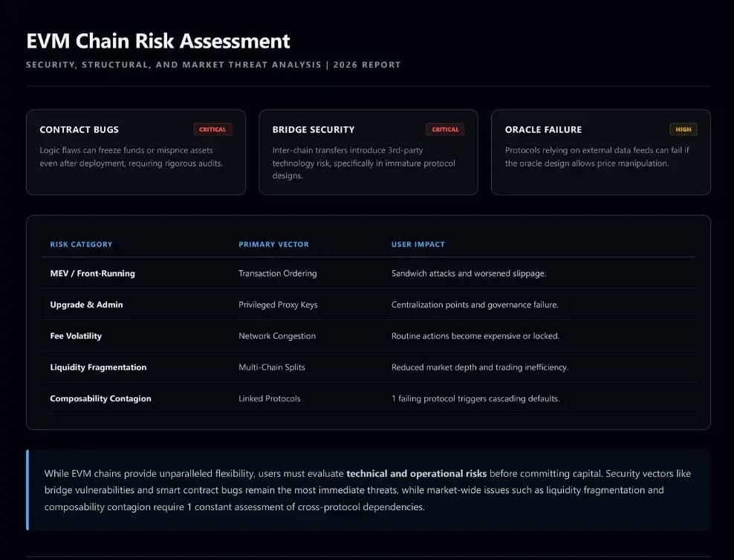Select the Composability Contagion row label
Viewport: 734px width, 560px height.
tap(100, 399)
